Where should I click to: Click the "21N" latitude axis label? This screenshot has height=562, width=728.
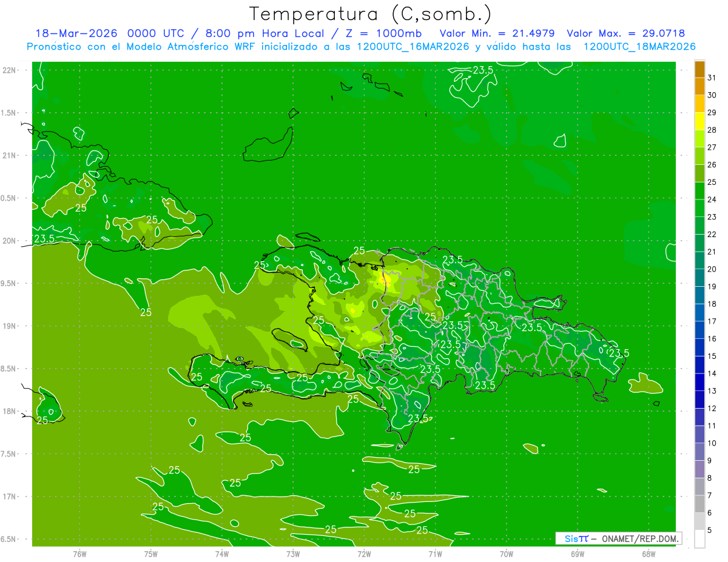(x=9, y=155)
